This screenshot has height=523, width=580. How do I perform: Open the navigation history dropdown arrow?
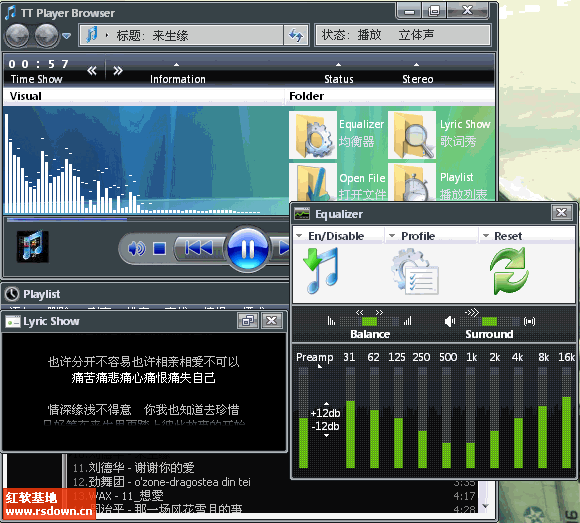(66, 36)
